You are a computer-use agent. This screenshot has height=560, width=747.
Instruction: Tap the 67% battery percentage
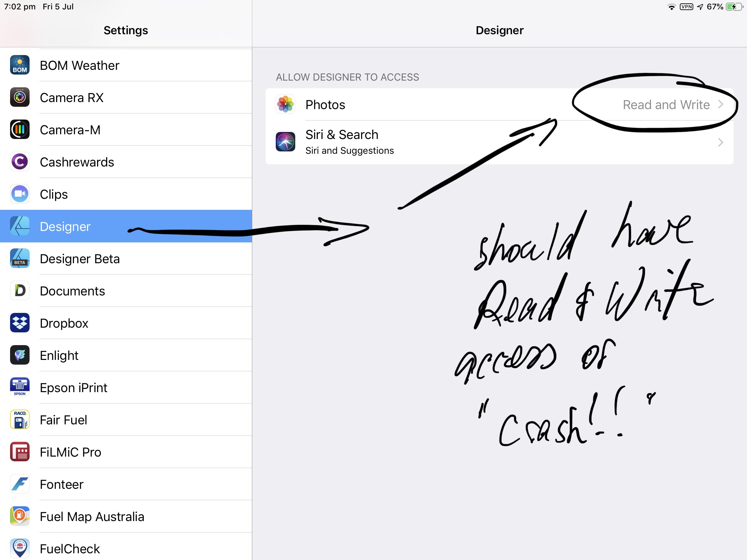click(715, 7)
